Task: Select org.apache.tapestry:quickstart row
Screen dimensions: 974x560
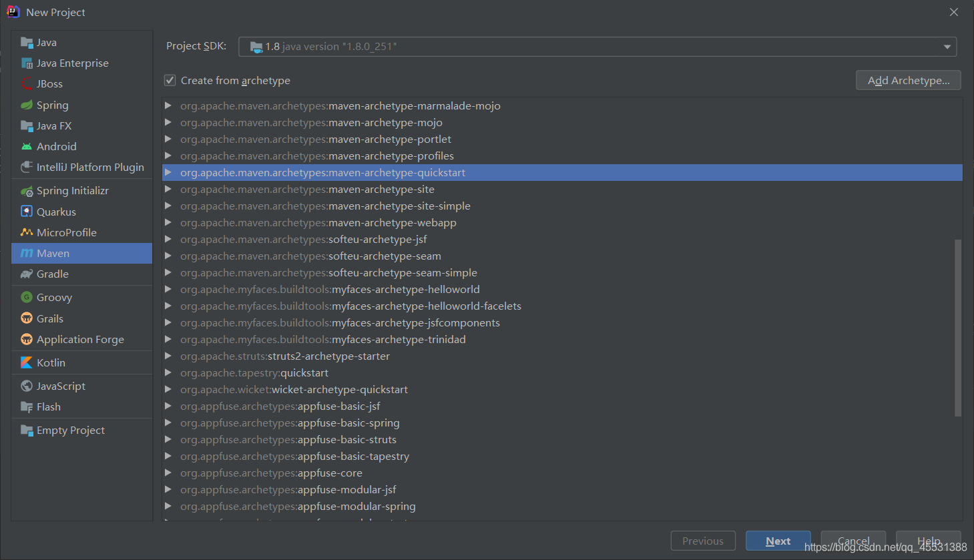Action: point(562,372)
